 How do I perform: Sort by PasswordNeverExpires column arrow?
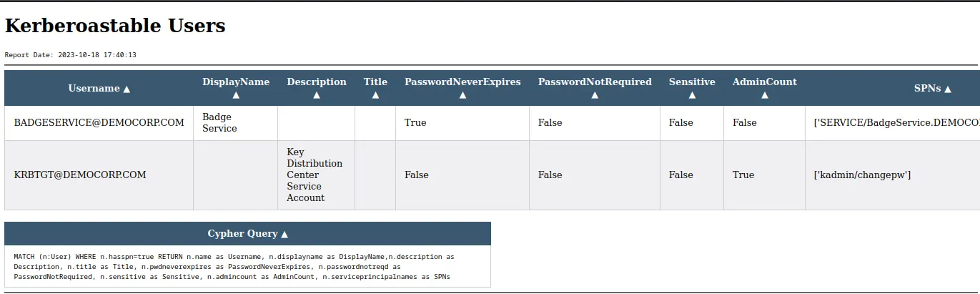462,94
